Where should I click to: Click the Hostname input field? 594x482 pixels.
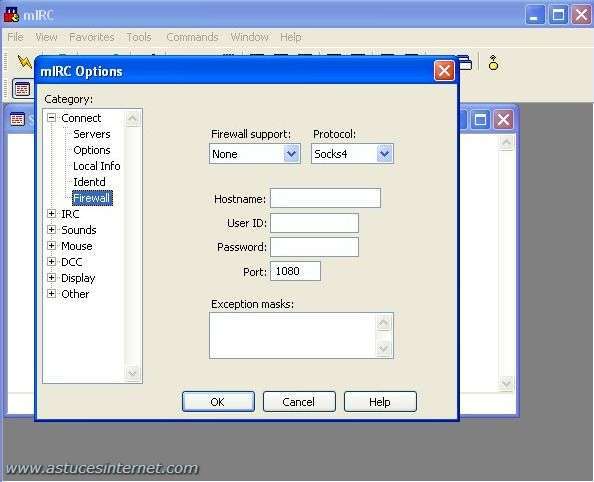(325, 198)
